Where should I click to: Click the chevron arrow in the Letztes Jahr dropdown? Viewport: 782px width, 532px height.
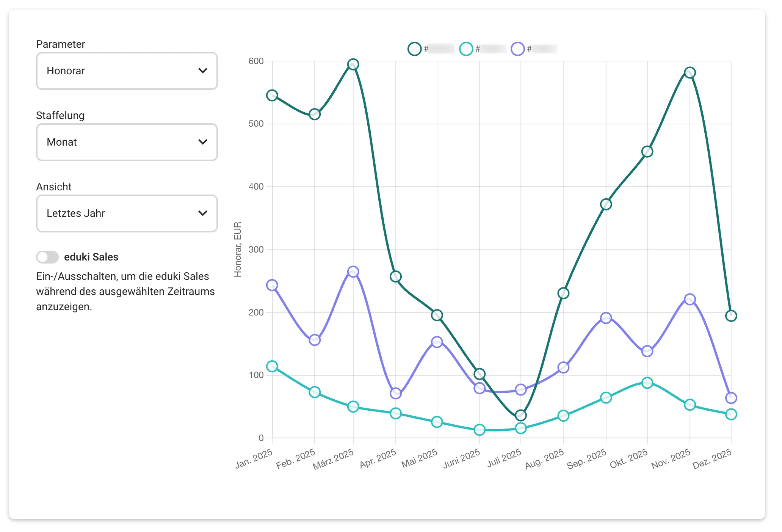(x=203, y=213)
